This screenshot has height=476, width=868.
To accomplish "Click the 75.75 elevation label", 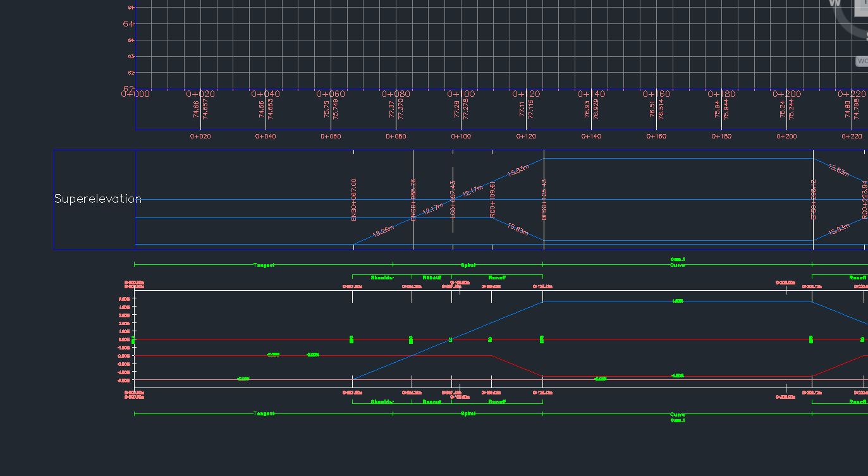I will [x=326, y=110].
